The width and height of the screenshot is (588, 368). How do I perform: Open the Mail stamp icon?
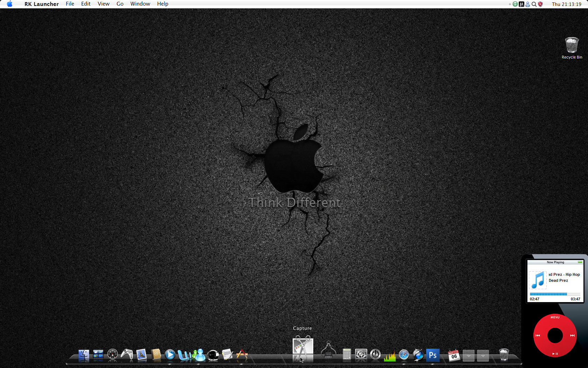(x=141, y=355)
